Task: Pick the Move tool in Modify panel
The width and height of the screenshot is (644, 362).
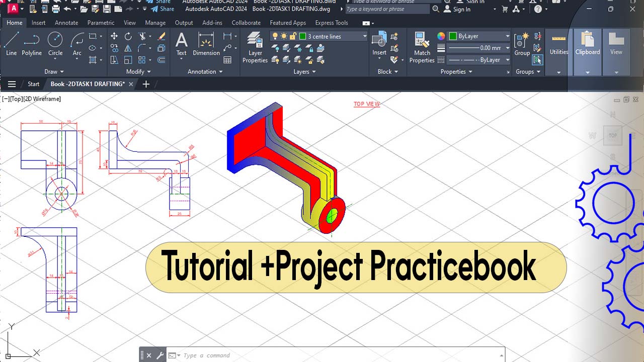Action: point(114,36)
